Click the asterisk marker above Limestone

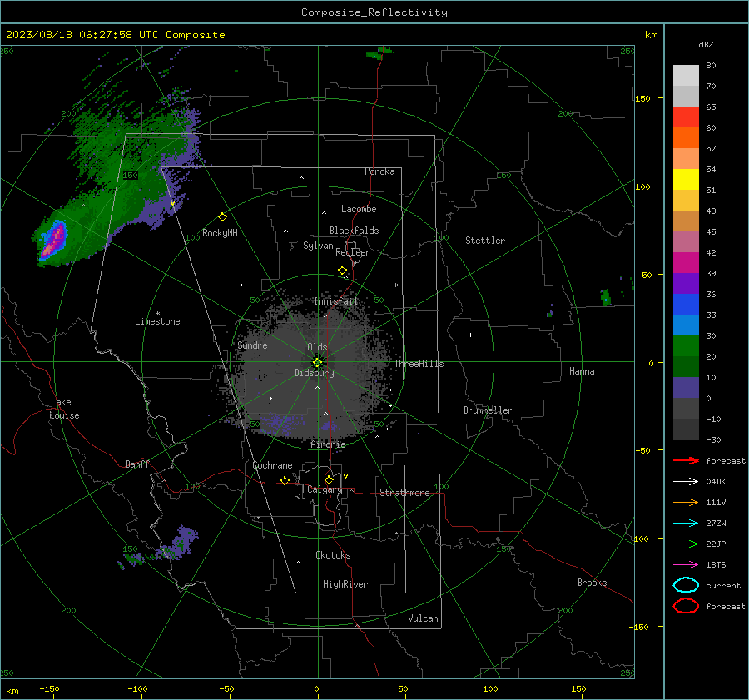click(157, 314)
